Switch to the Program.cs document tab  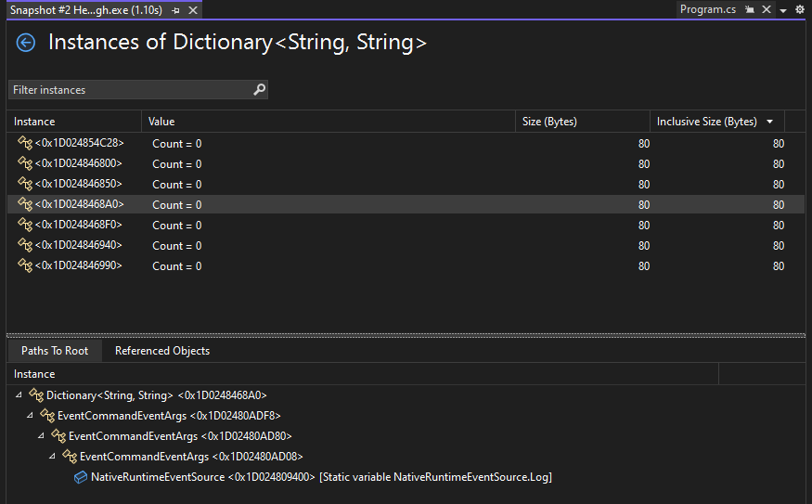click(x=707, y=9)
